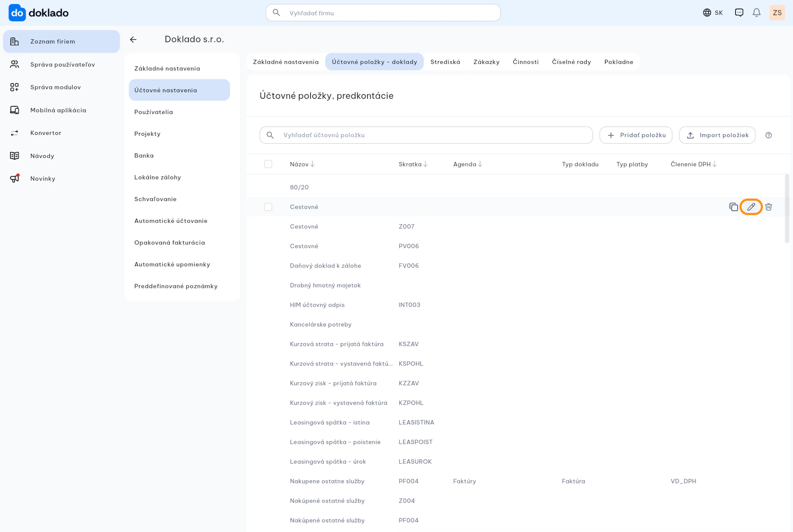Viewport: 793px width, 532px height.
Task: Select the Nakupene ostatne služby row
Action: pyautogui.click(x=515, y=481)
